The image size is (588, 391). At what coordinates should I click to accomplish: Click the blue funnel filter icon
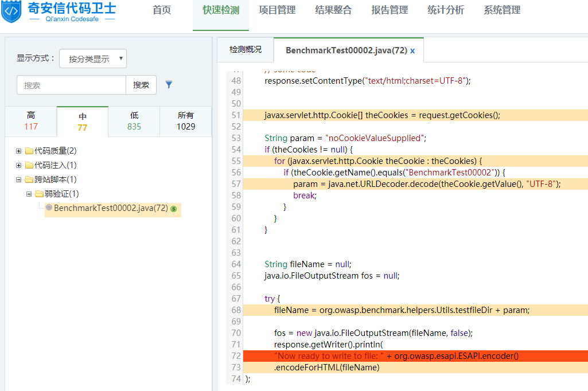pos(169,85)
